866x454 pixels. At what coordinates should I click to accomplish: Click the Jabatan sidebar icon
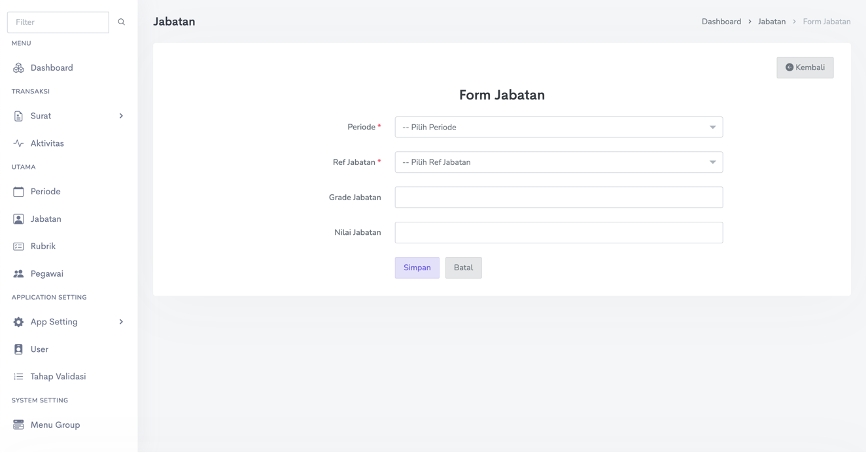tap(17, 218)
